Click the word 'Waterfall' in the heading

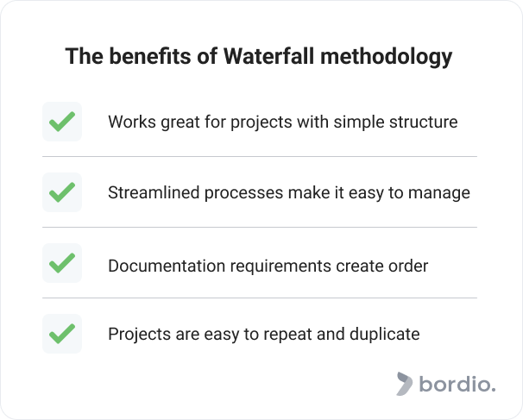[x=269, y=56]
